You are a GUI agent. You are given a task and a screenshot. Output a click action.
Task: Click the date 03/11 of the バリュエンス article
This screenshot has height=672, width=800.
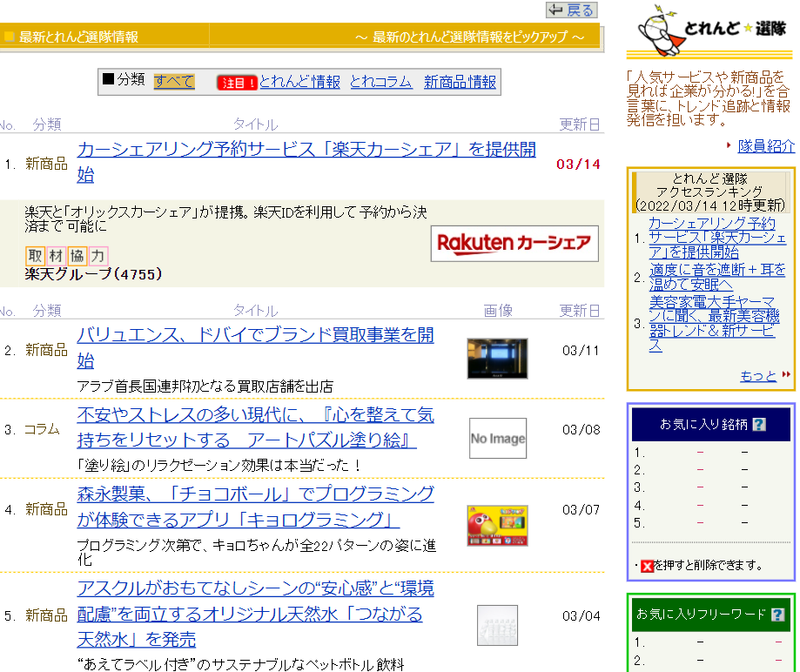point(581,351)
